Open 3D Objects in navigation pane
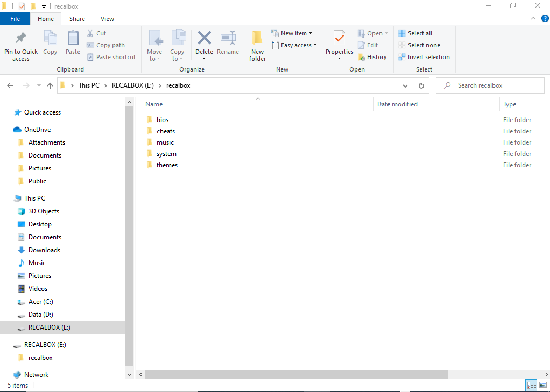This screenshot has height=392, width=550. 44,211
